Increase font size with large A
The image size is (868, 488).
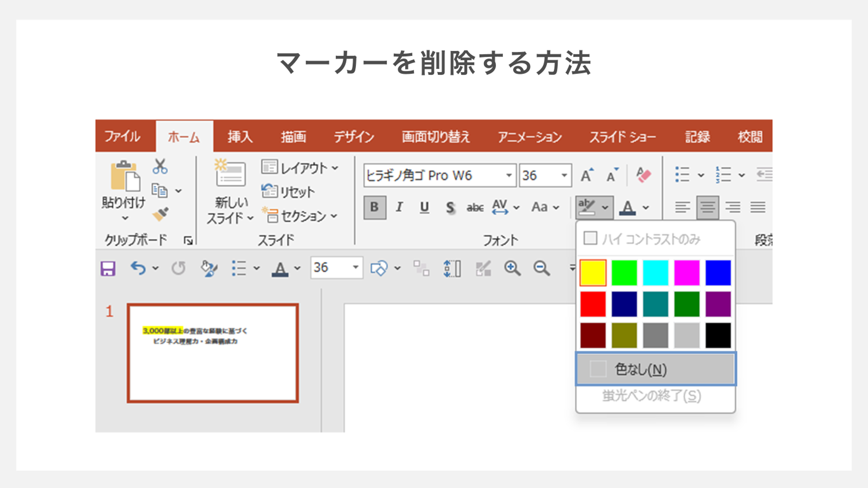[x=587, y=175]
